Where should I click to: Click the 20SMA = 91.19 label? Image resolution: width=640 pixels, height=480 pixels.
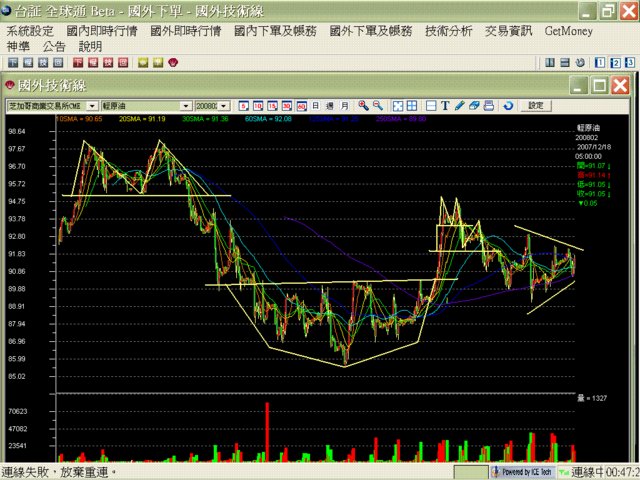(x=142, y=119)
